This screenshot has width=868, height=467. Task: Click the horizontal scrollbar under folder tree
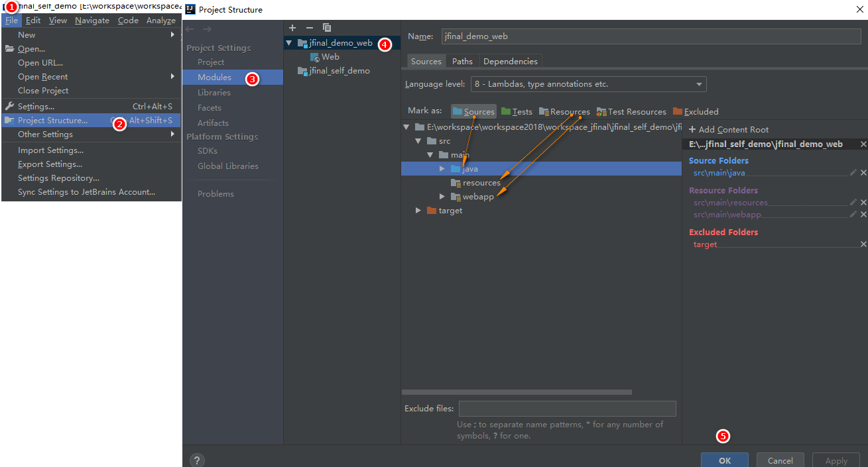click(517, 392)
